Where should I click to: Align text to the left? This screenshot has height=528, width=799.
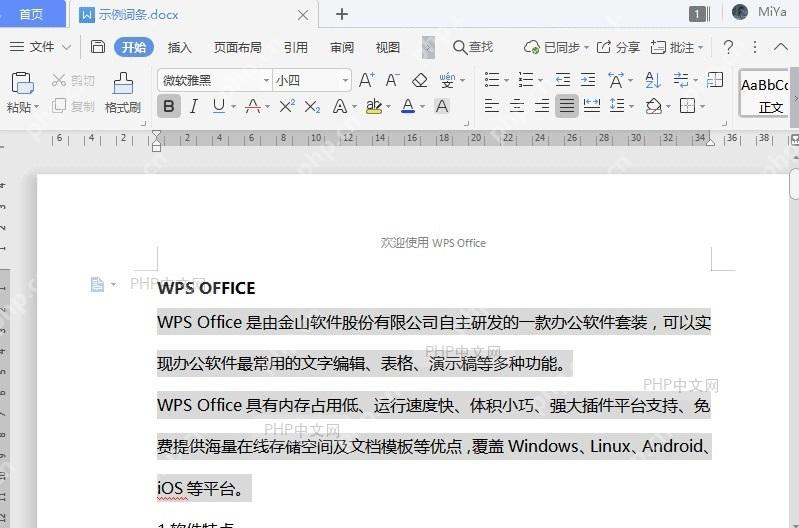click(x=491, y=106)
